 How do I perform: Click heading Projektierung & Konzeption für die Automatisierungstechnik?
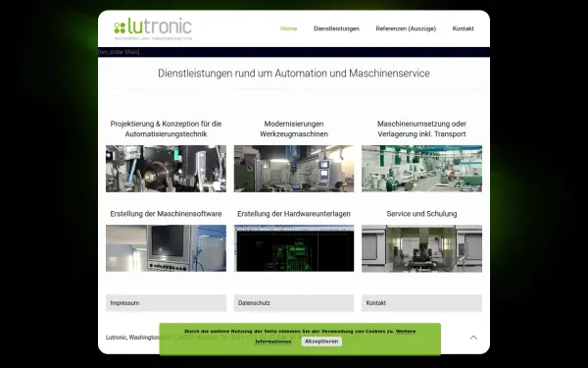166,129
